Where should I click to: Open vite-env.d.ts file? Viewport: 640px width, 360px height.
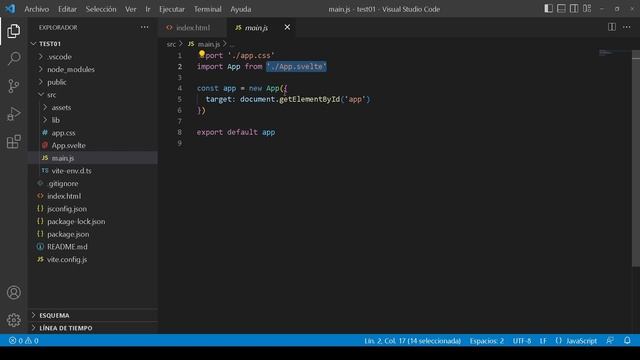point(93,171)
